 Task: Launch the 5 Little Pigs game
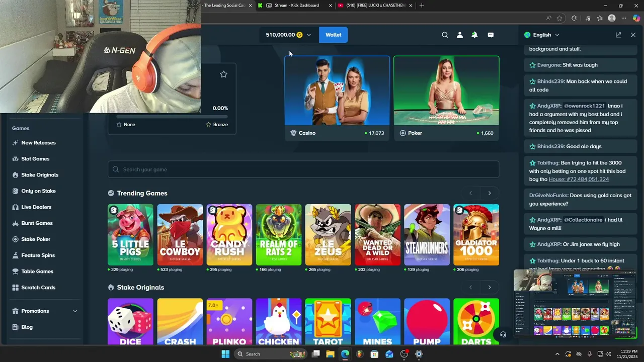pos(130,235)
